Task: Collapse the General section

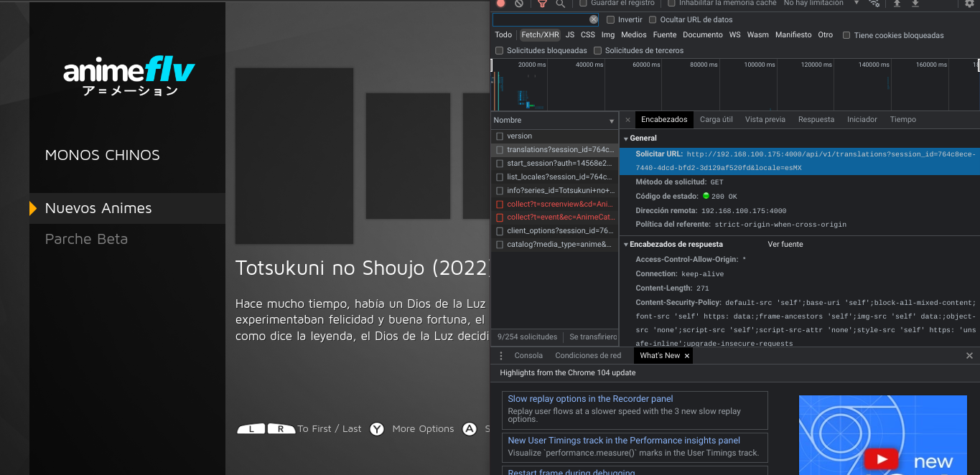Action: coord(625,138)
